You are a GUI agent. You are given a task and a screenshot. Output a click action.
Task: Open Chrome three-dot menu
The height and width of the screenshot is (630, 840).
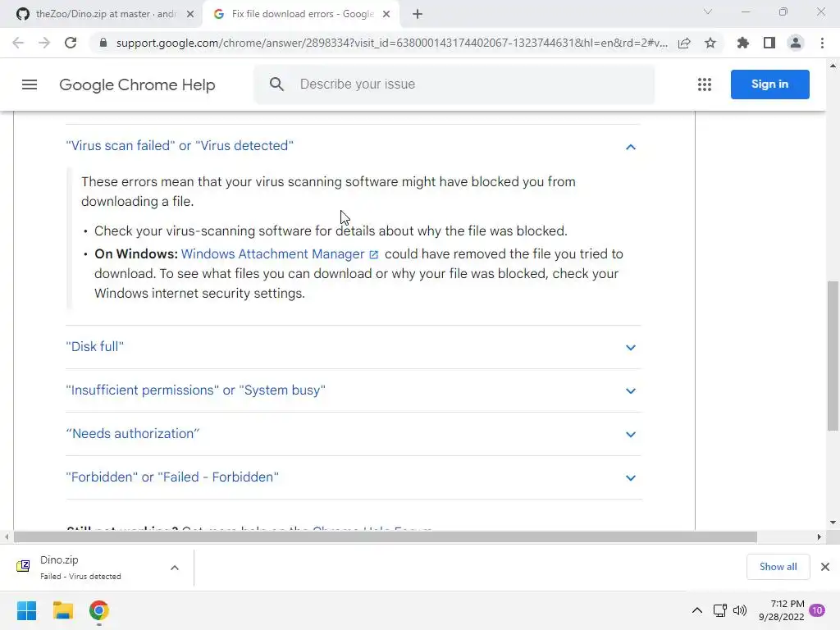[822, 43]
